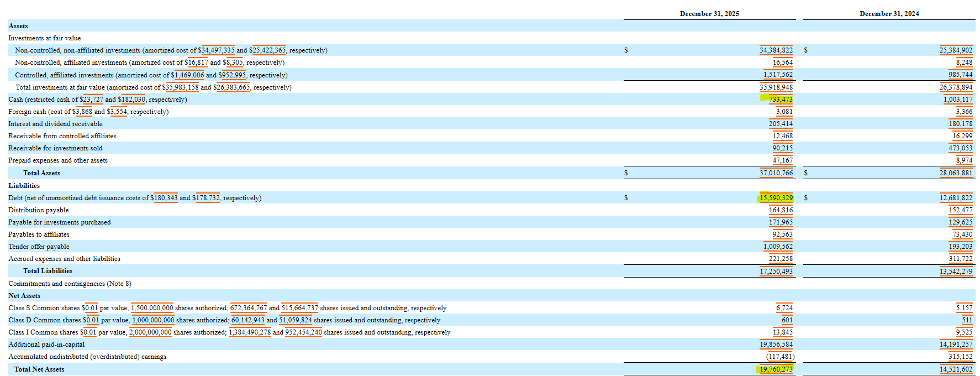Select the December 31, 2024 column header

tap(889, 14)
